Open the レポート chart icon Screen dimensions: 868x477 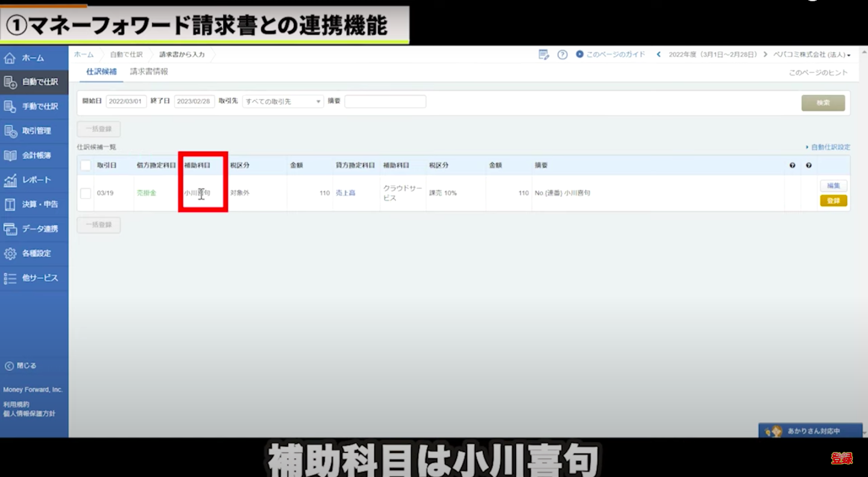[x=10, y=180]
